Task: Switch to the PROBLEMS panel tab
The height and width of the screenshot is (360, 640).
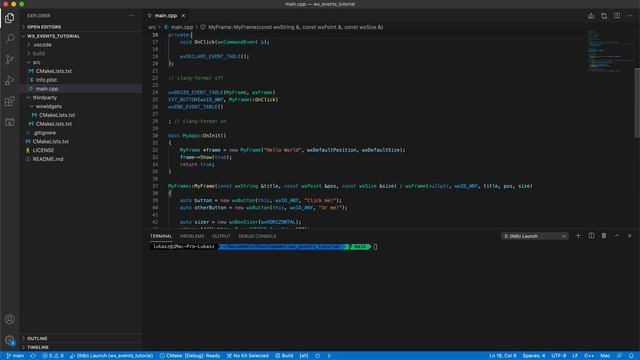Action: [192, 236]
